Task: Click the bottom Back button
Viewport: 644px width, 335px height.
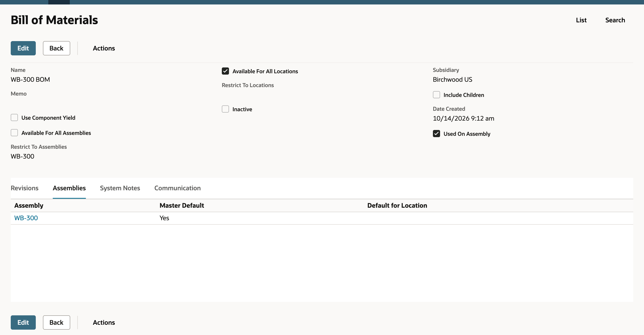Action: tap(56, 322)
